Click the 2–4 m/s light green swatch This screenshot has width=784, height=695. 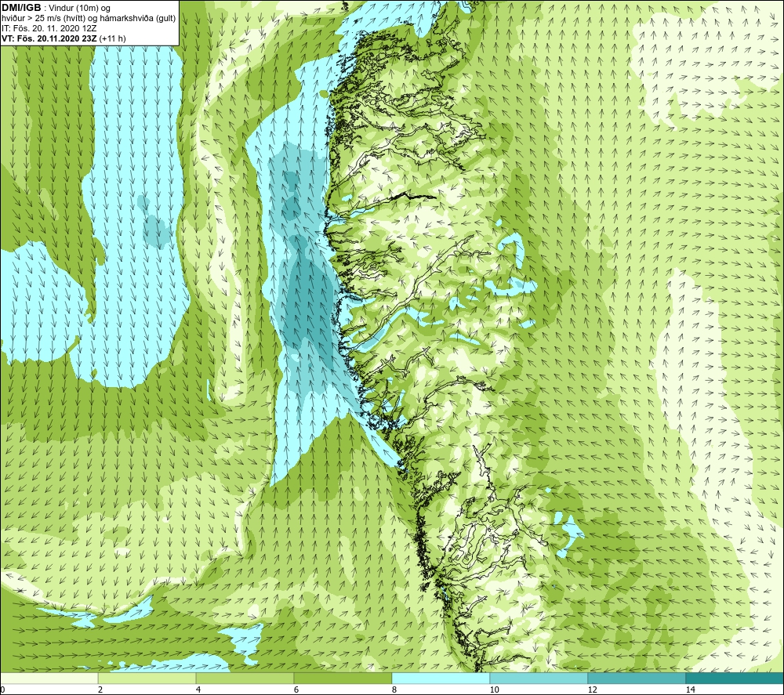pyautogui.click(x=147, y=678)
